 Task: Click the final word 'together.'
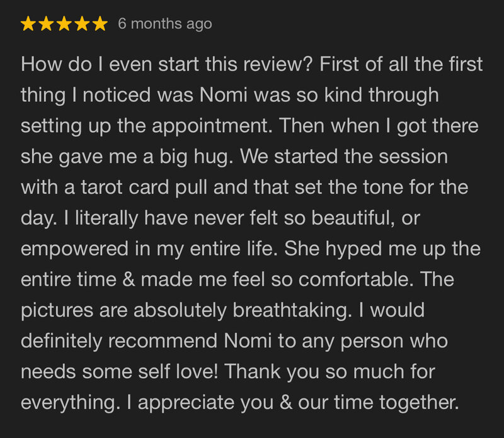coord(418,403)
